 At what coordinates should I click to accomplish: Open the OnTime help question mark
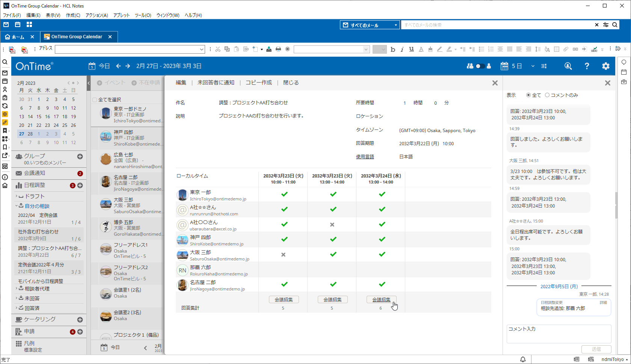coord(587,66)
